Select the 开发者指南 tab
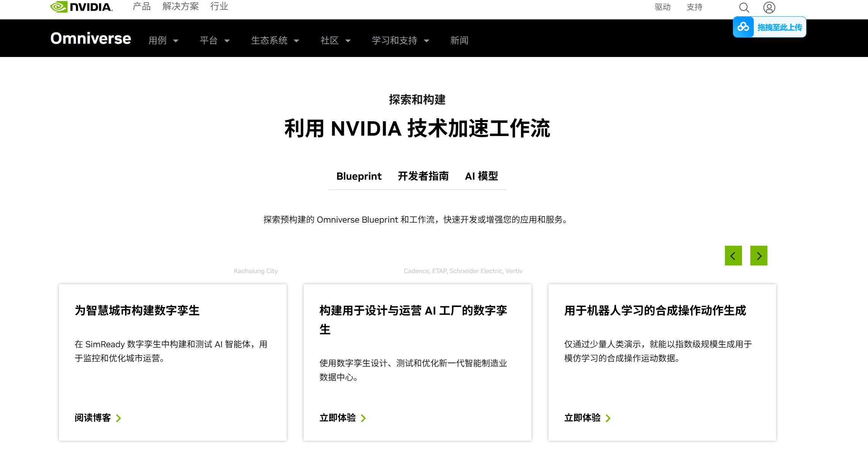Viewport: 868px width, 462px height. coord(423,176)
